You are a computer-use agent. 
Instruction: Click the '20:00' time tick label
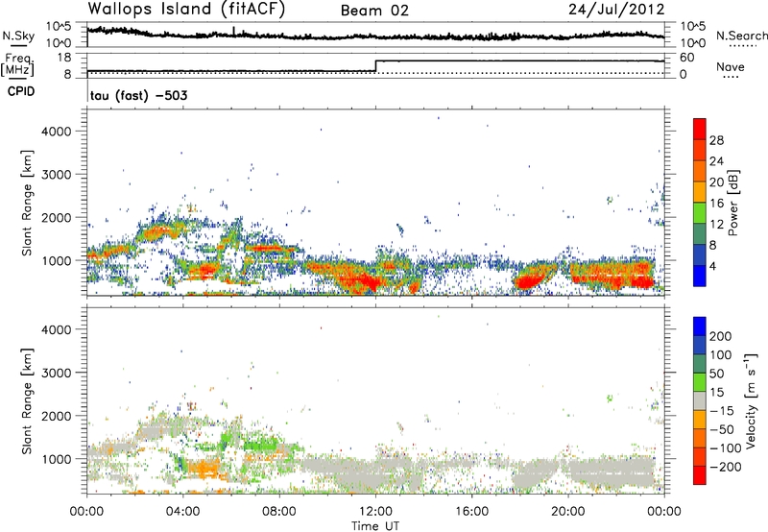tap(567, 512)
